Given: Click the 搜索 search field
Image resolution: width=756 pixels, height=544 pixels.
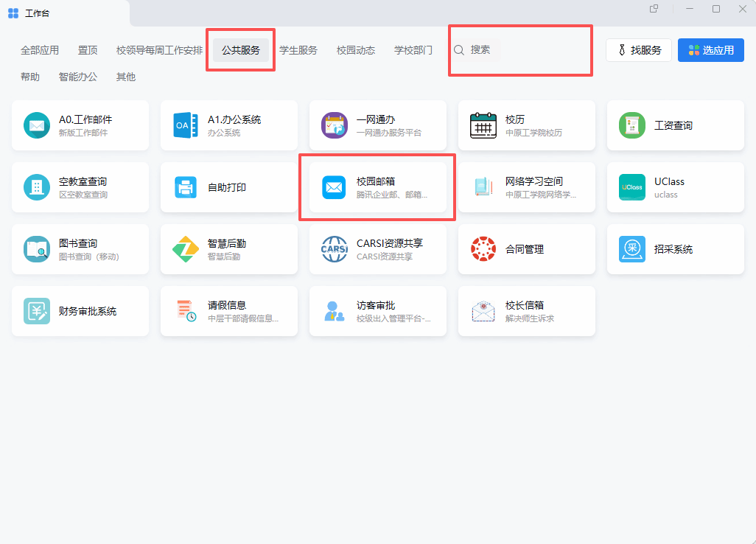Looking at the screenshot, I should click(476, 50).
